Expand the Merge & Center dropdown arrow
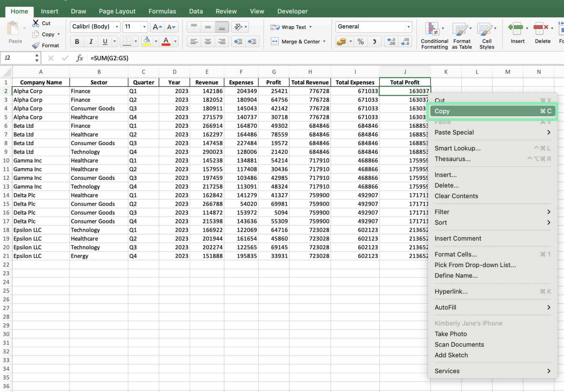This screenshot has width=564, height=392. point(324,41)
